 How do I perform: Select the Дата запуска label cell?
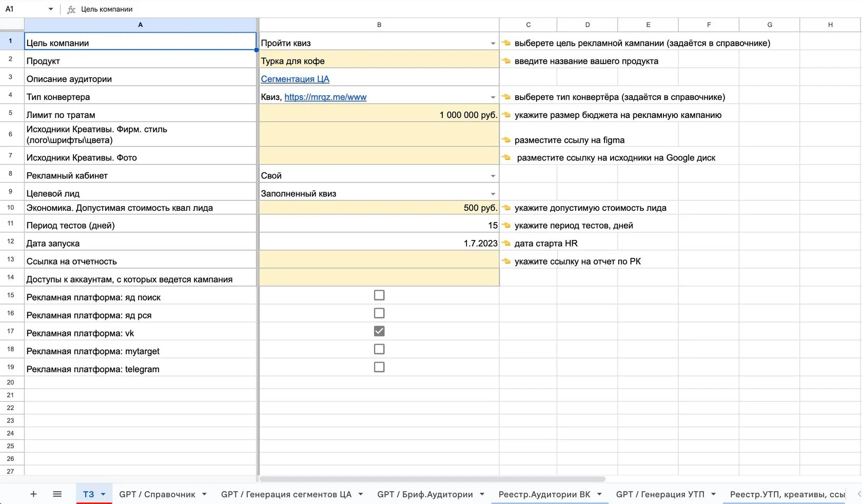point(140,241)
